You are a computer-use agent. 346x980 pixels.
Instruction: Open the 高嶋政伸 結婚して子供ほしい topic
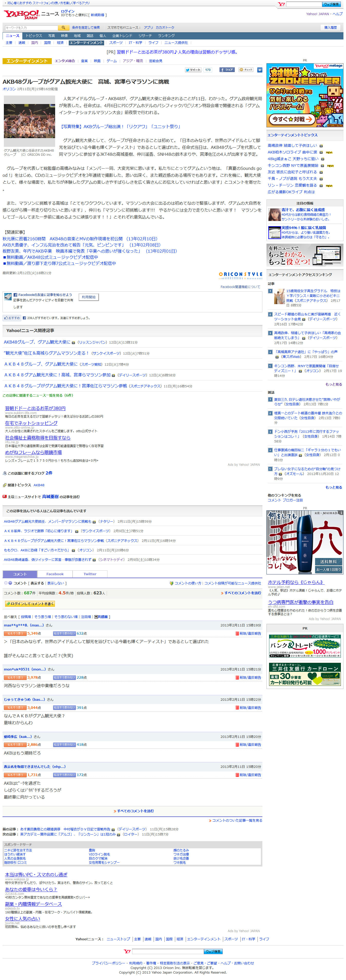coord(292,145)
